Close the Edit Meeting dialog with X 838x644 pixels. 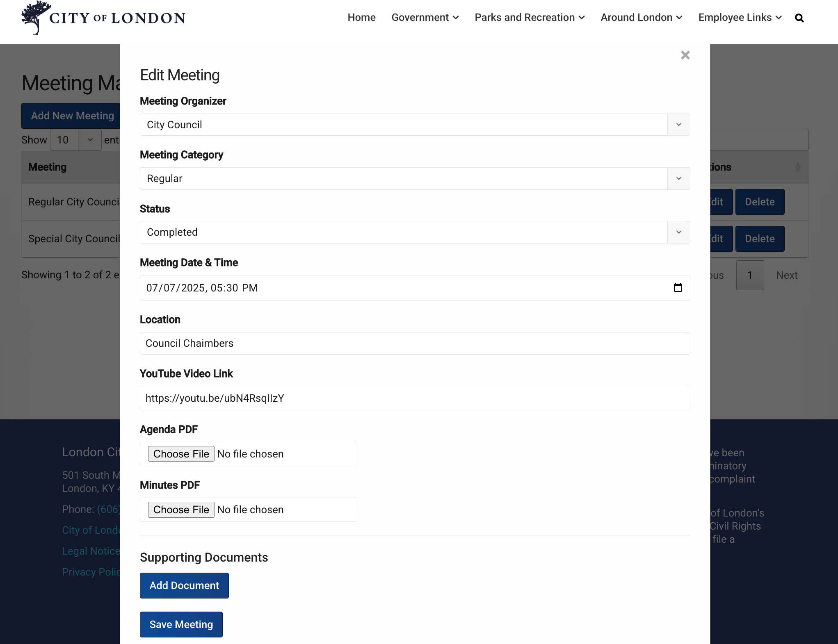685,55
